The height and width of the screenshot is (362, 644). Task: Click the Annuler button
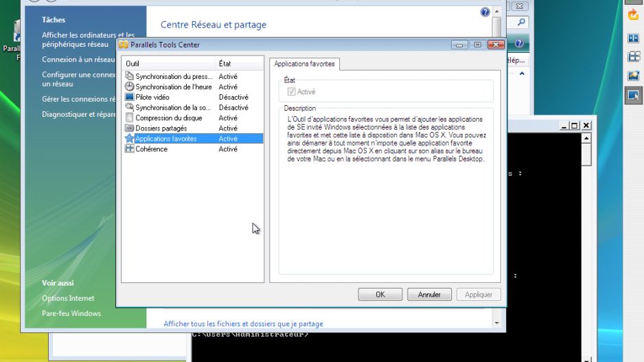click(x=429, y=294)
